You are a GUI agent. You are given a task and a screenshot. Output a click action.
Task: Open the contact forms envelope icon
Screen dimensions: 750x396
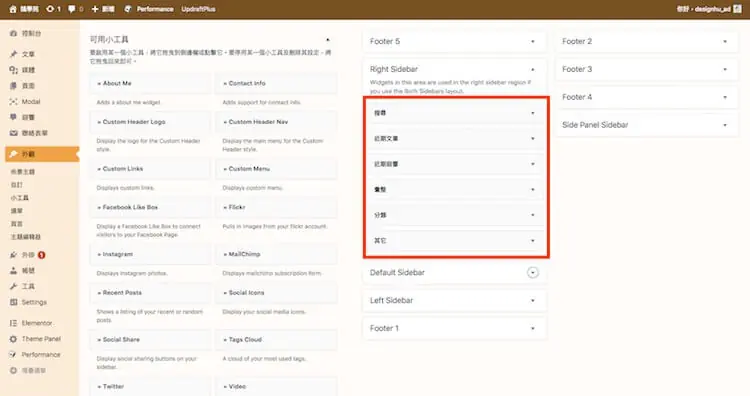coord(13,133)
